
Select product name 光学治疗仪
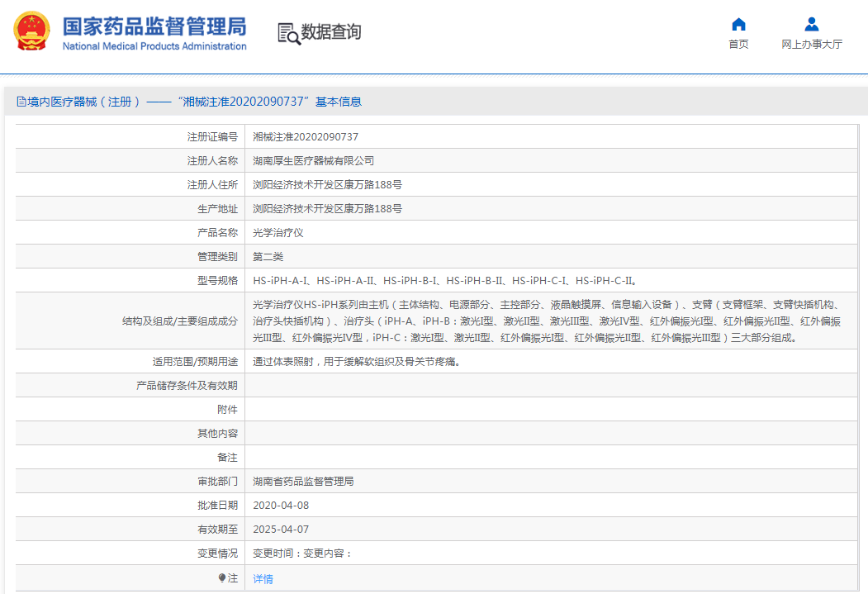(x=277, y=232)
